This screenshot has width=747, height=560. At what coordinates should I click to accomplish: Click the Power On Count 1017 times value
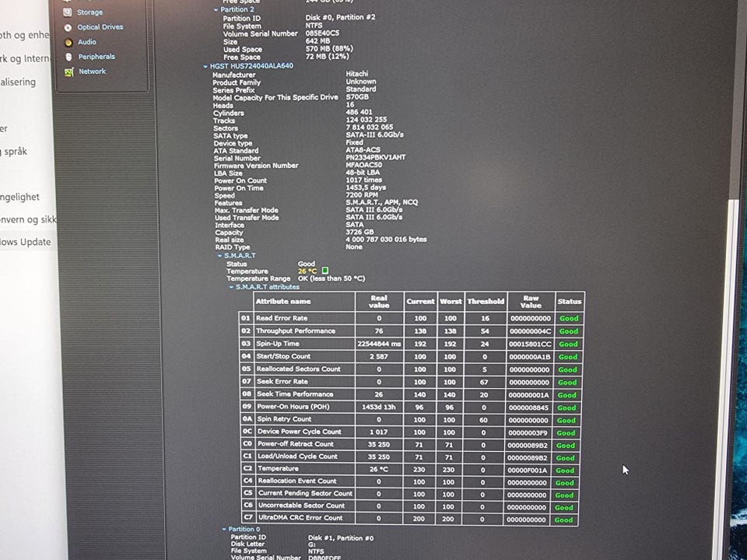(363, 180)
